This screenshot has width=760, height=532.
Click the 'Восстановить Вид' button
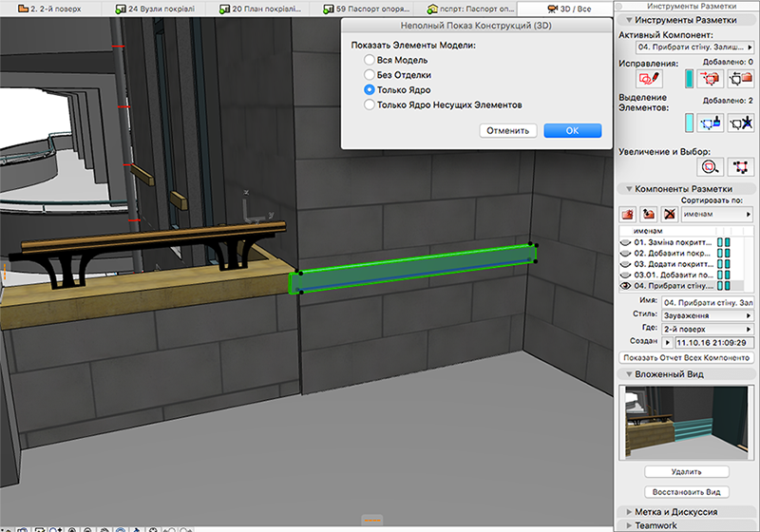685,491
